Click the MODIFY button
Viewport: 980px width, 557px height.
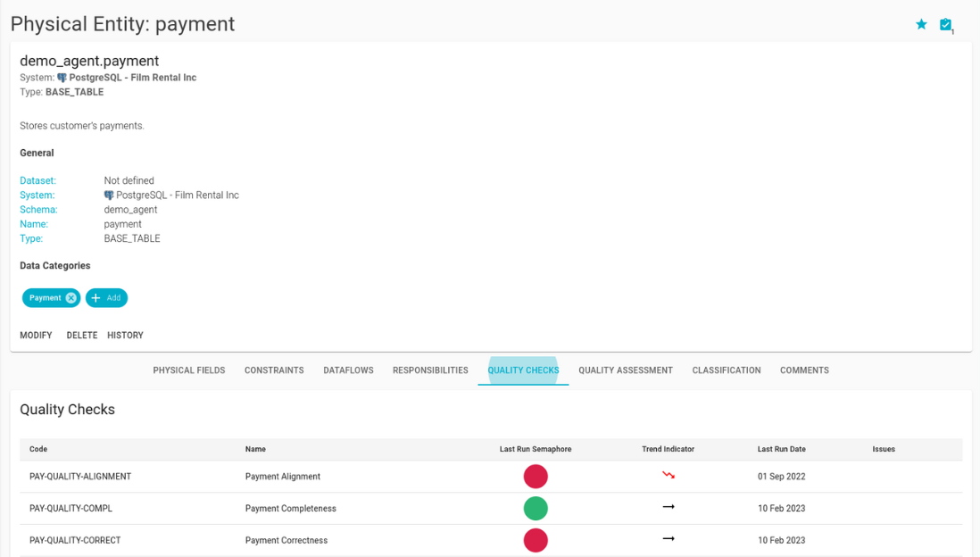[36, 336]
